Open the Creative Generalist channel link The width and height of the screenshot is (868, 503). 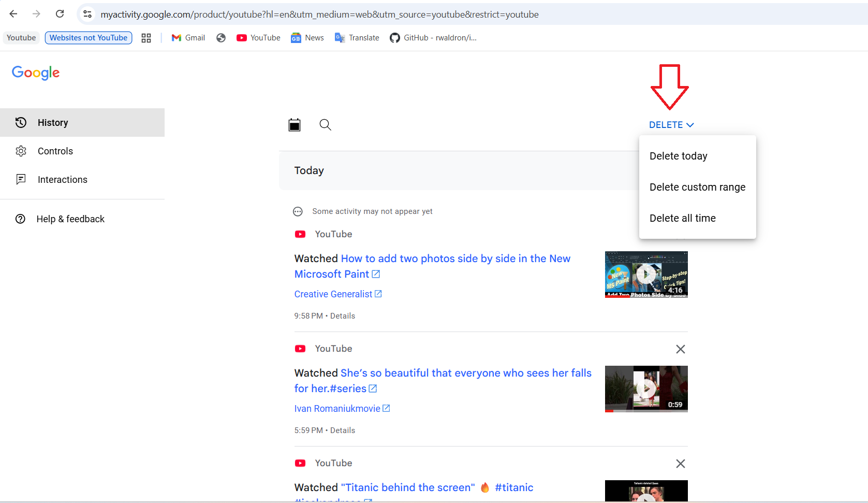tap(333, 294)
